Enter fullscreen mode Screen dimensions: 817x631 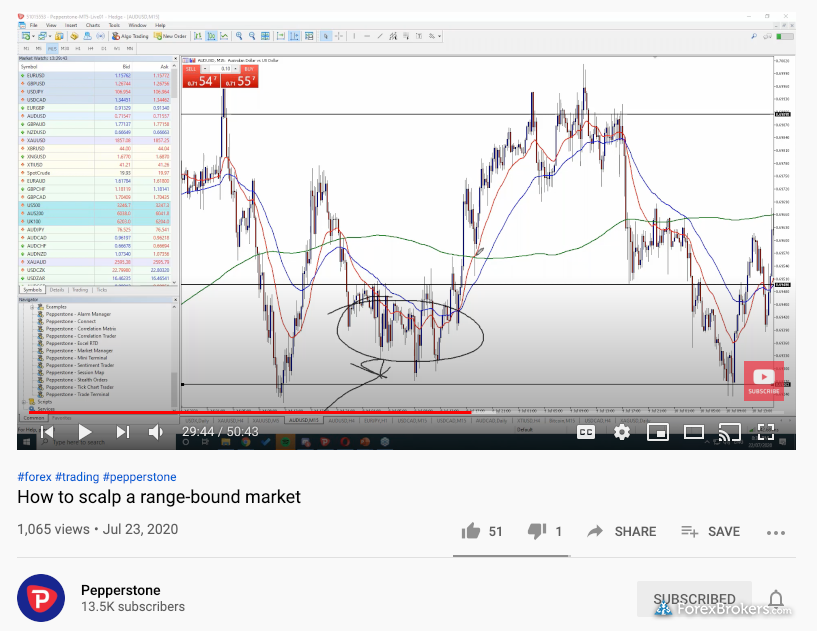pos(765,432)
